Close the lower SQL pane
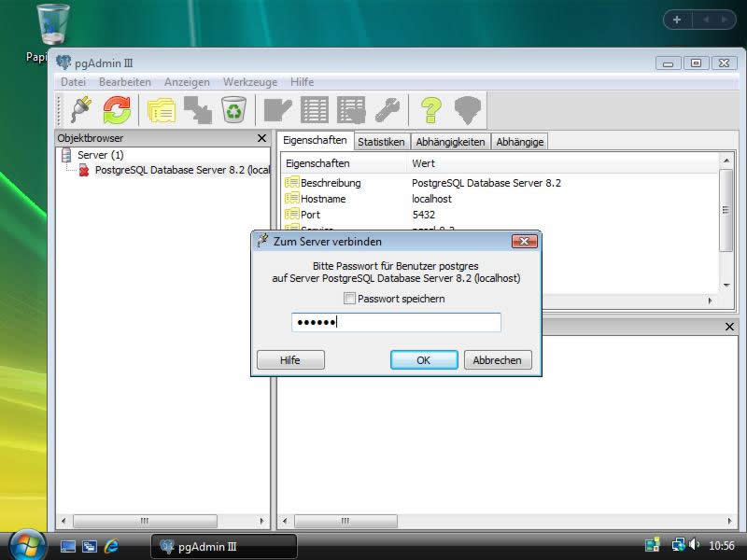Image resolution: width=747 pixels, height=560 pixels. 729,327
